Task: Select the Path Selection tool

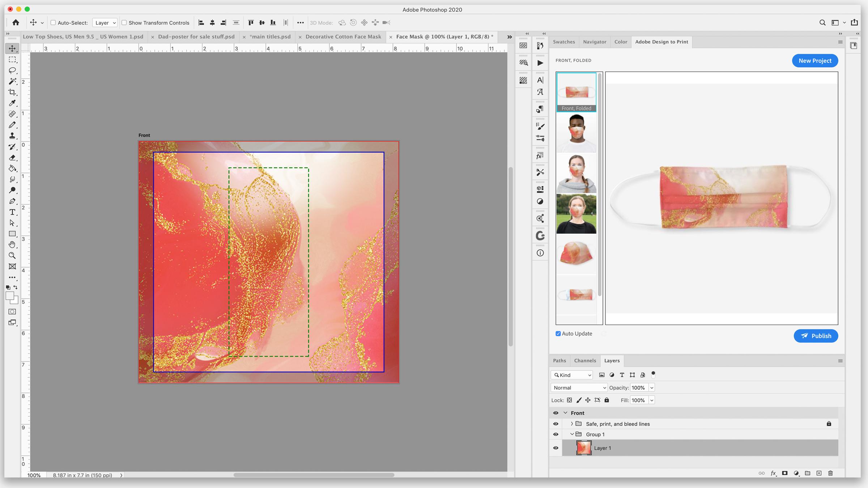Action: coord(12,223)
